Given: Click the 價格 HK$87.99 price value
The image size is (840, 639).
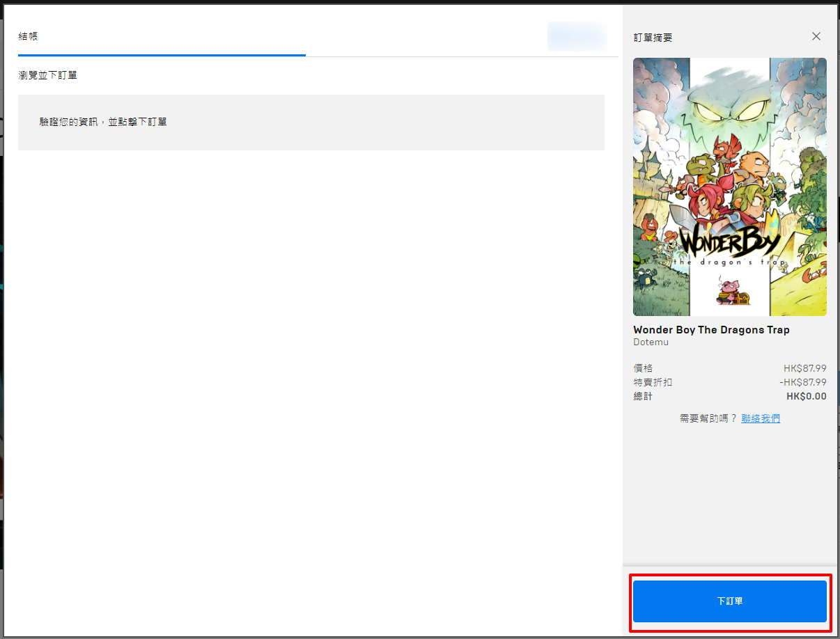Looking at the screenshot, I should tap(804, 368).
